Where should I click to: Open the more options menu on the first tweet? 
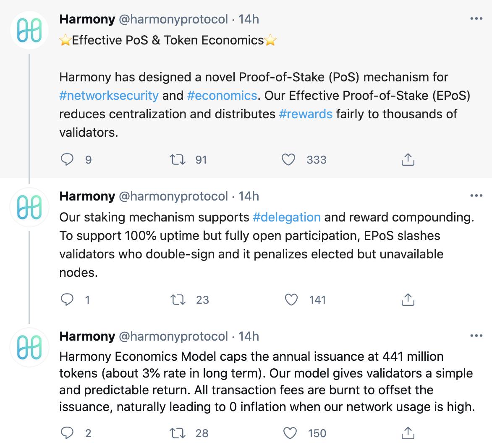[476, 18]
